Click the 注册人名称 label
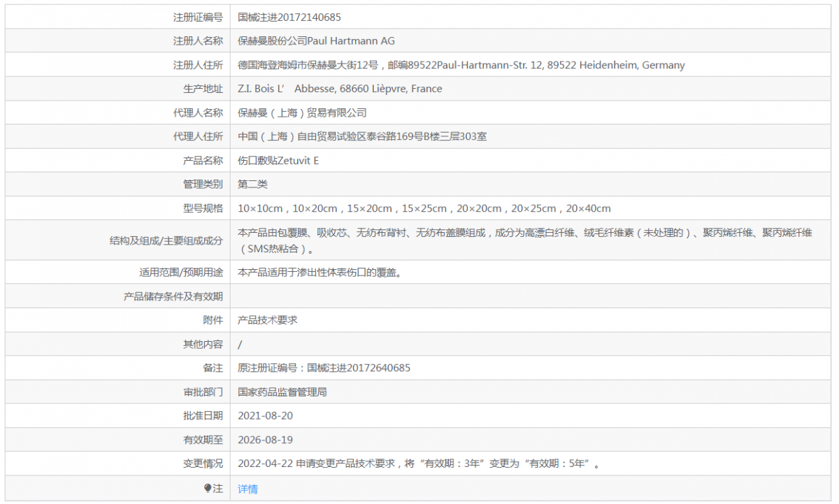839x504 pixels. (198, 41)
